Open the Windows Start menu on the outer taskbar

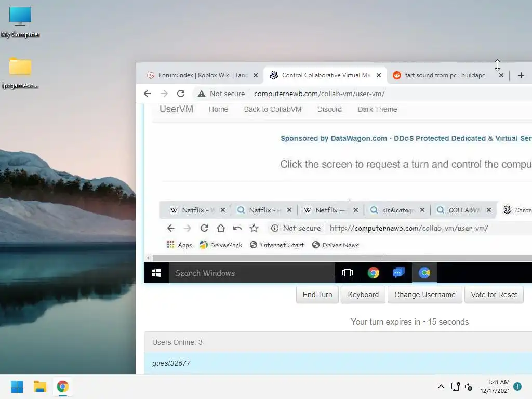point(17,387)
